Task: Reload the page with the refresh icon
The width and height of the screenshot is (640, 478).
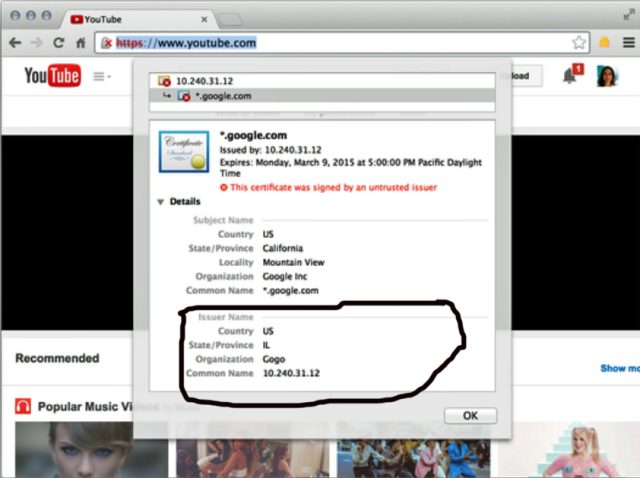Action: click(x=59, y=42)
